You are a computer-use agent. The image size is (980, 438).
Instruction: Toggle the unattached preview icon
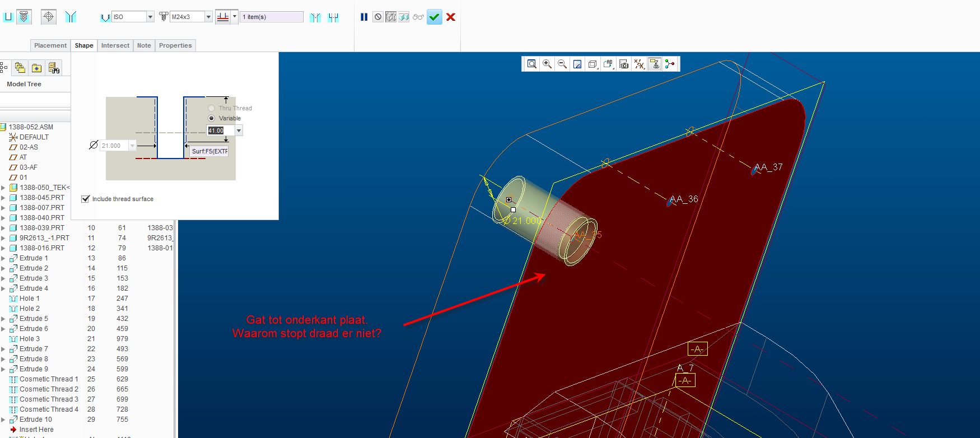[391, 17]
